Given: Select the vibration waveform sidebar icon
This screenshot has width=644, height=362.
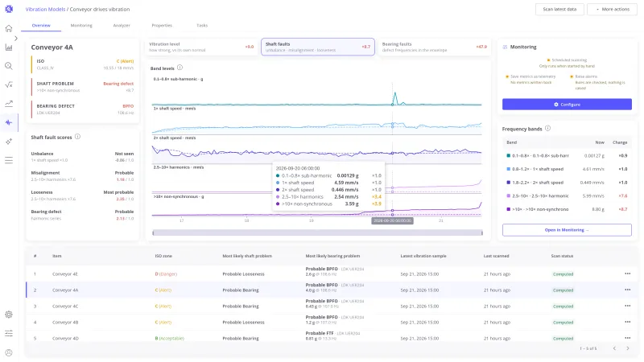Looking at the screenshot, I should coord(9,122).
